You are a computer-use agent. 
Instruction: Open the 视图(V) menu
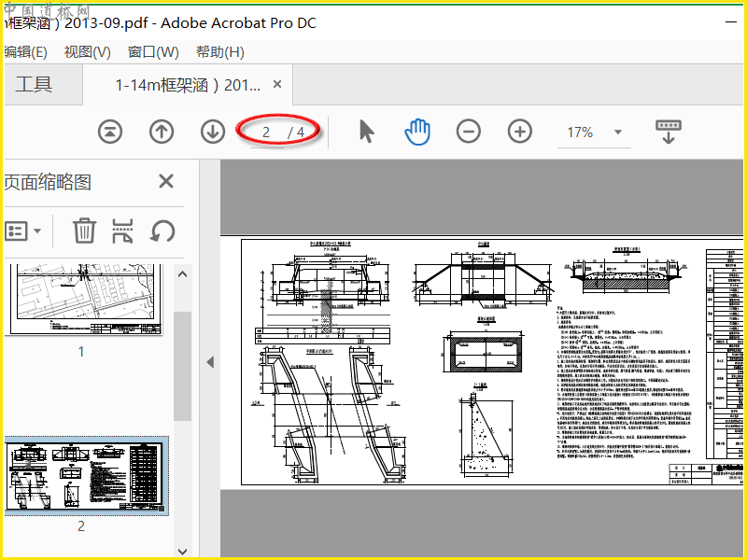(x=88, y=52)
